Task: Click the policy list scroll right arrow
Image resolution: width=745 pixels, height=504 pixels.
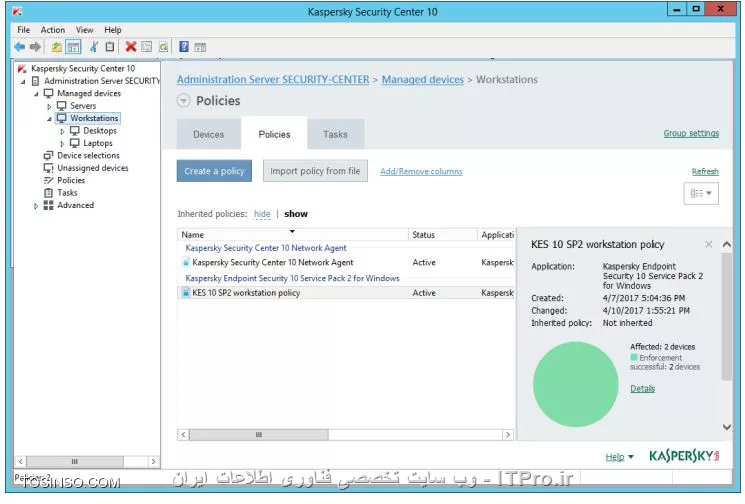Action: pyautogui.click(x=508, y=434)
